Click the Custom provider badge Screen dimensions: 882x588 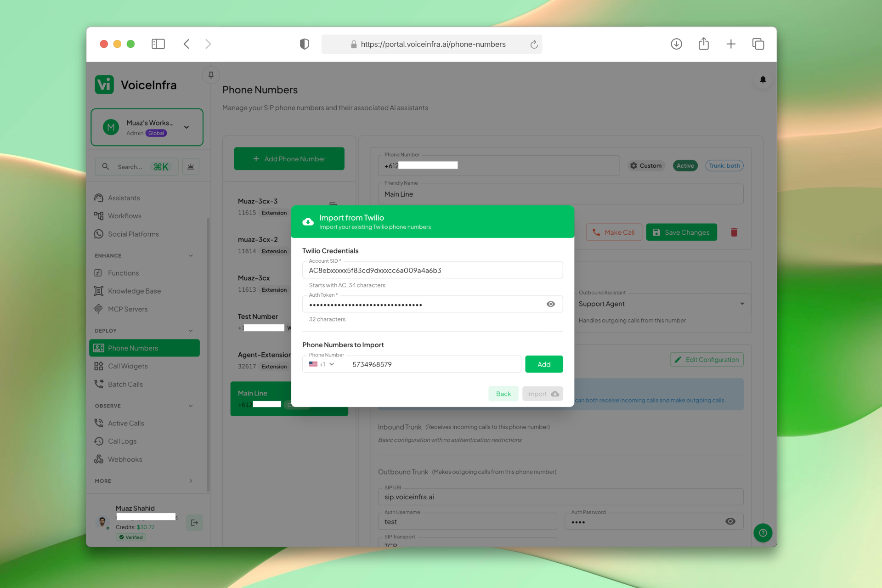tap(646, 166)
